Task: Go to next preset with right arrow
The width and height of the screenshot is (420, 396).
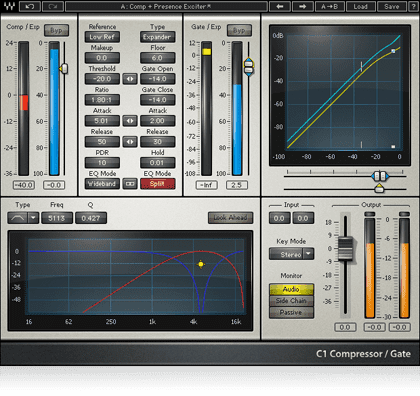Action: click(302, 6)
